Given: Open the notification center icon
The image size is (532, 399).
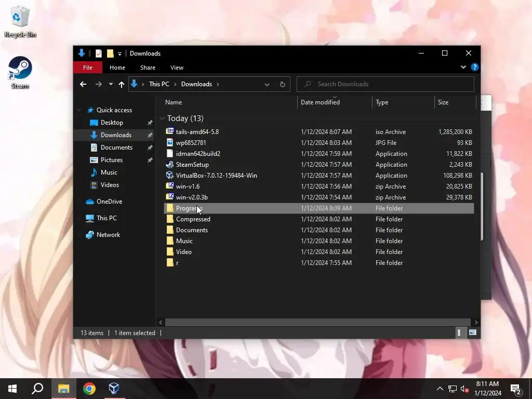Looking at the screenshot, I should coord(516,390).
